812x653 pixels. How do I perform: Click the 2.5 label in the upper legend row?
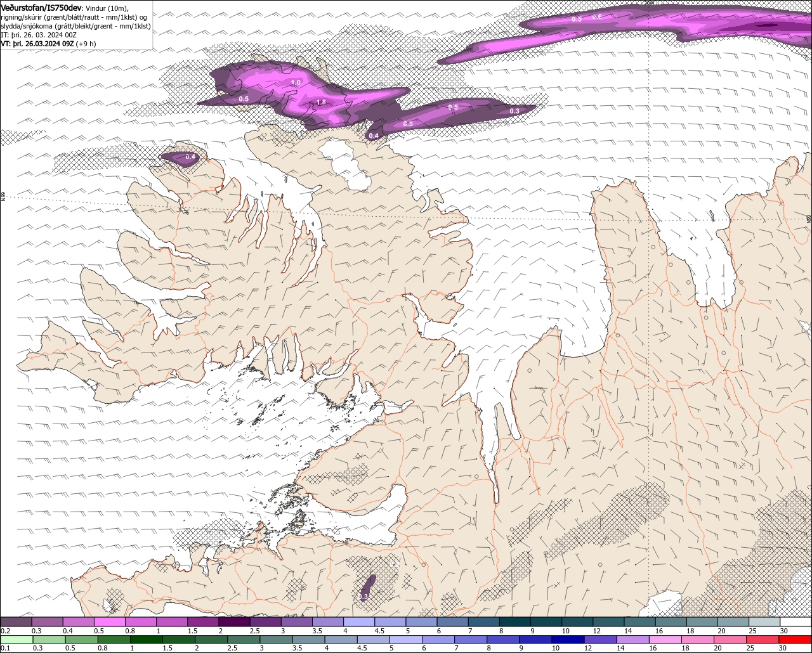click(x=254, y=631)
